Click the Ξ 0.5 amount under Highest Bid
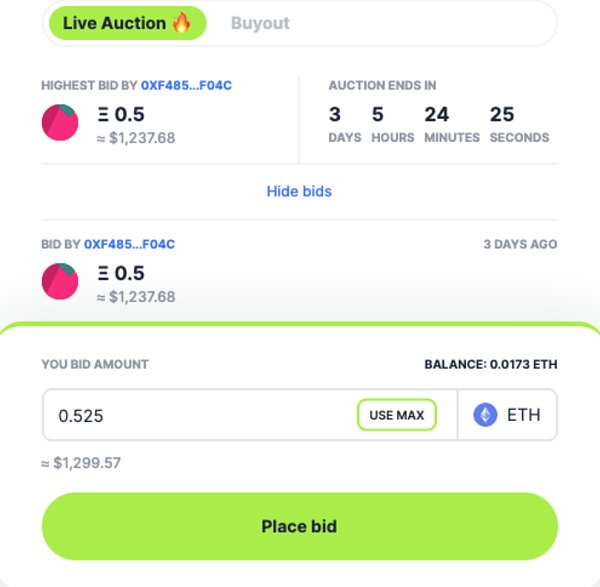The width and height of the screenshot is (600, 587). coord(120,114)
